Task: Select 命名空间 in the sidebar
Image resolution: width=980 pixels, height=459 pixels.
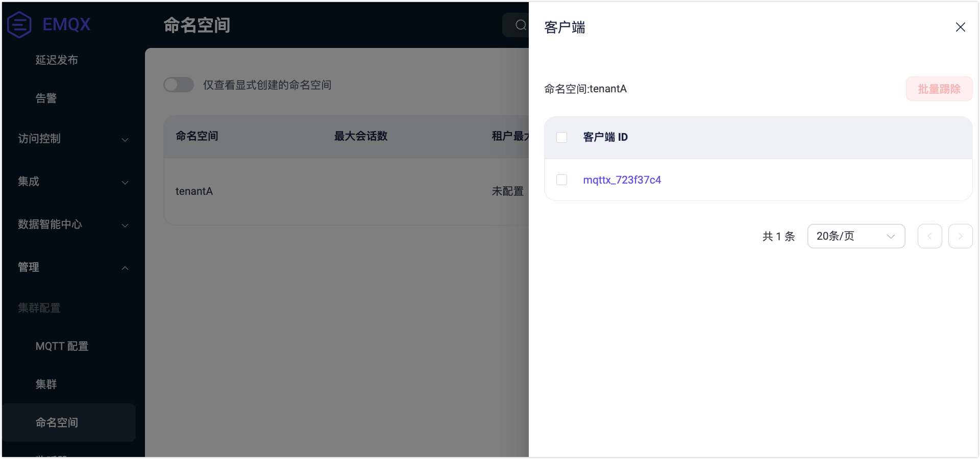Action: 57,422
